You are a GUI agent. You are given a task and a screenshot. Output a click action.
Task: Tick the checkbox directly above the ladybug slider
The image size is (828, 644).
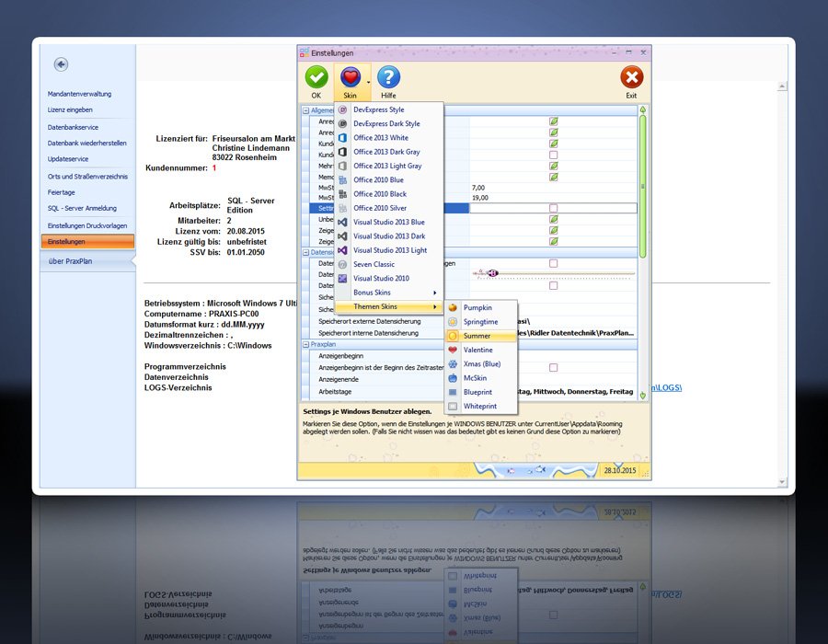(554, 263)
